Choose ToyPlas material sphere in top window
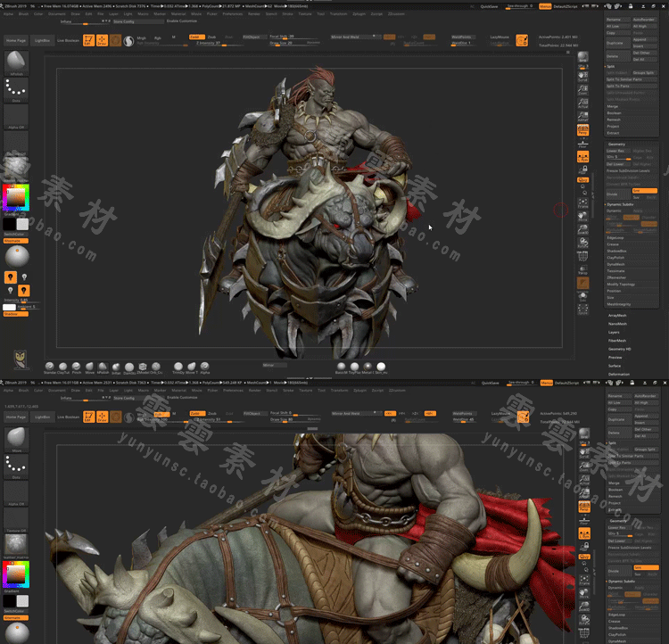The height and width of the screenshot is (644, 669). click(x=354, y=367)
